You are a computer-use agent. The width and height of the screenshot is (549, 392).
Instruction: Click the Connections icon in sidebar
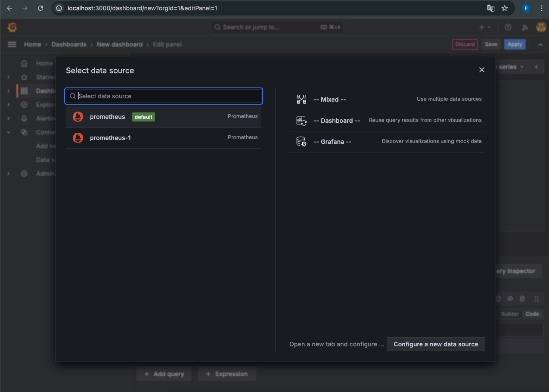[x=24, y=132]
